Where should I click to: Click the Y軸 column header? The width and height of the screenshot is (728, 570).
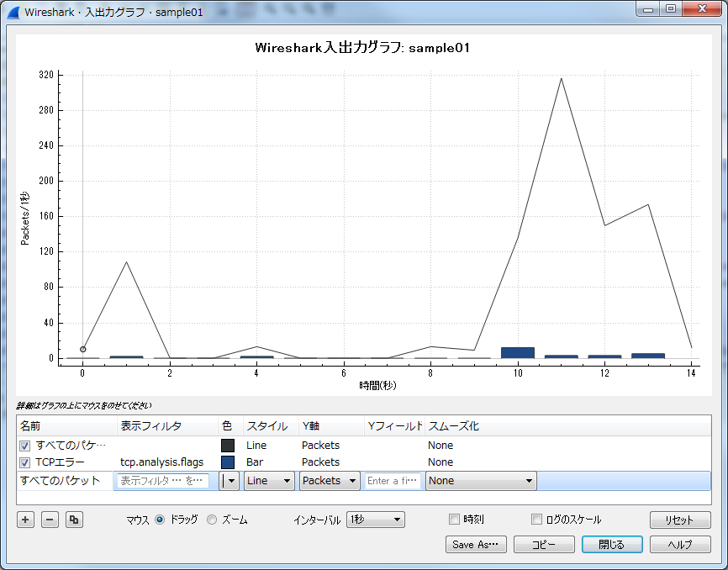(331, 425)
